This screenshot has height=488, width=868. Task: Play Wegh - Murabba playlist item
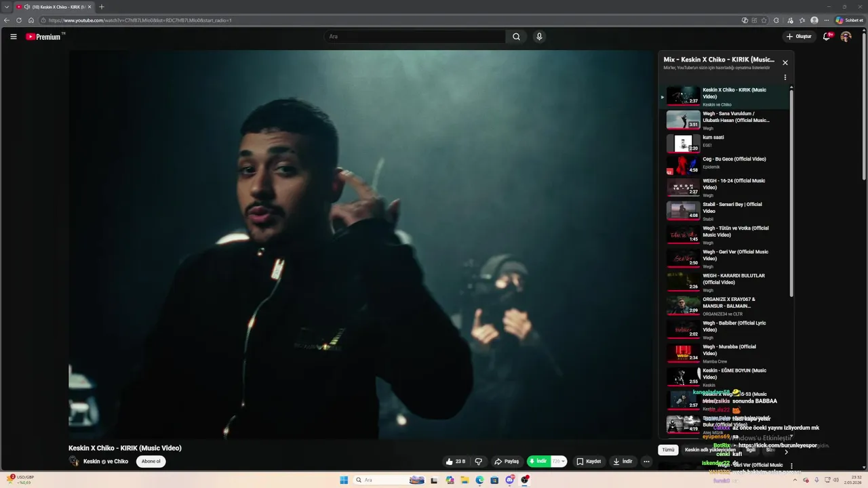tap(724, 353)
